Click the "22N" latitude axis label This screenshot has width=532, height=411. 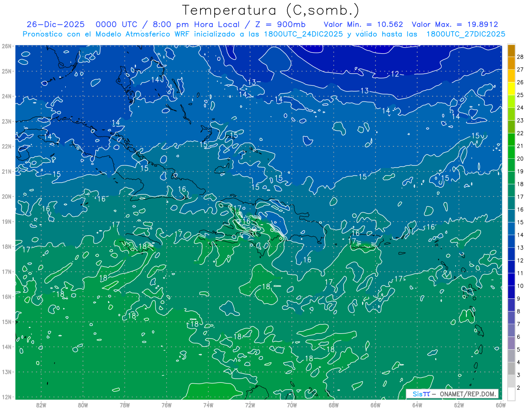pos(6,146)
